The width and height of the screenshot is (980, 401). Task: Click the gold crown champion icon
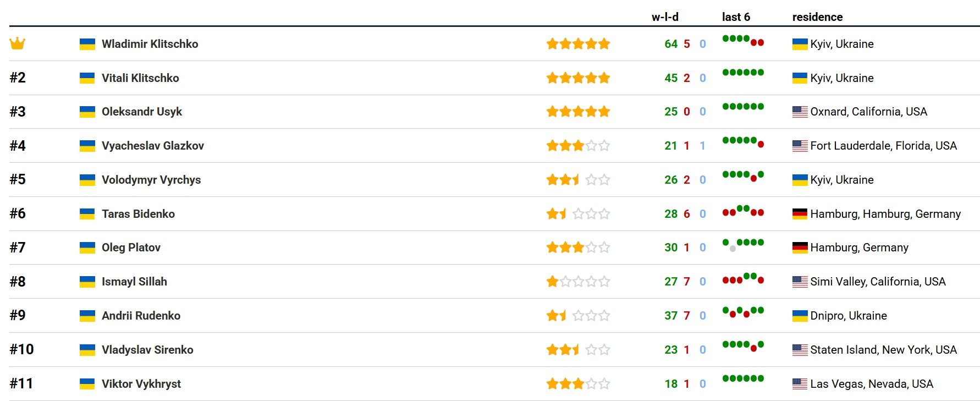point(18,43)
